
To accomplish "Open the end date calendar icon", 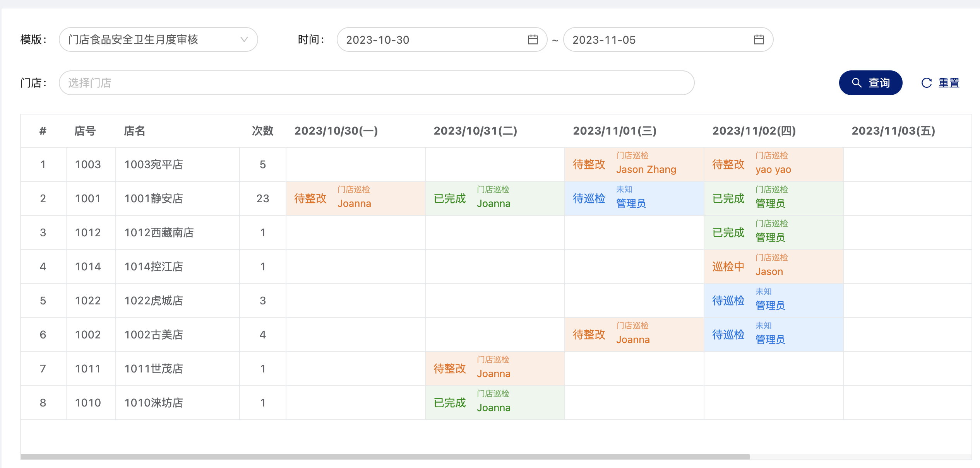I will coord(759,39).
